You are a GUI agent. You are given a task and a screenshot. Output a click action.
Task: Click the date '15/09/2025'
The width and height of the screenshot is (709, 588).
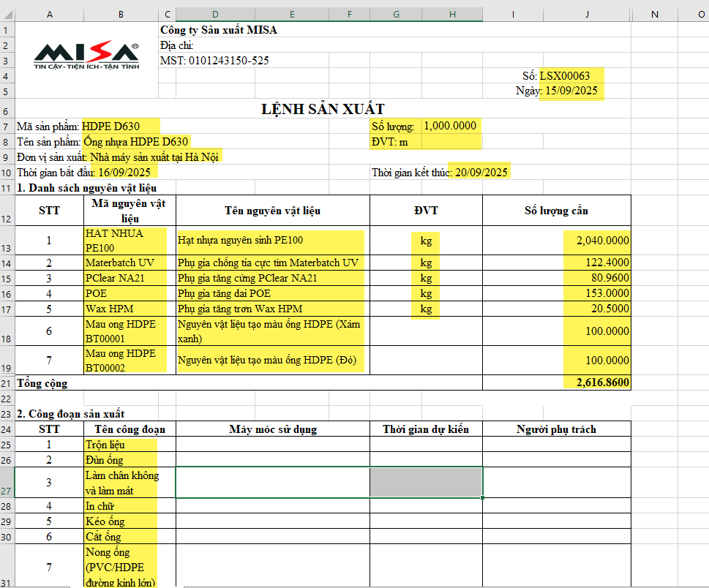pyautogui.click(x=571, y=91)
